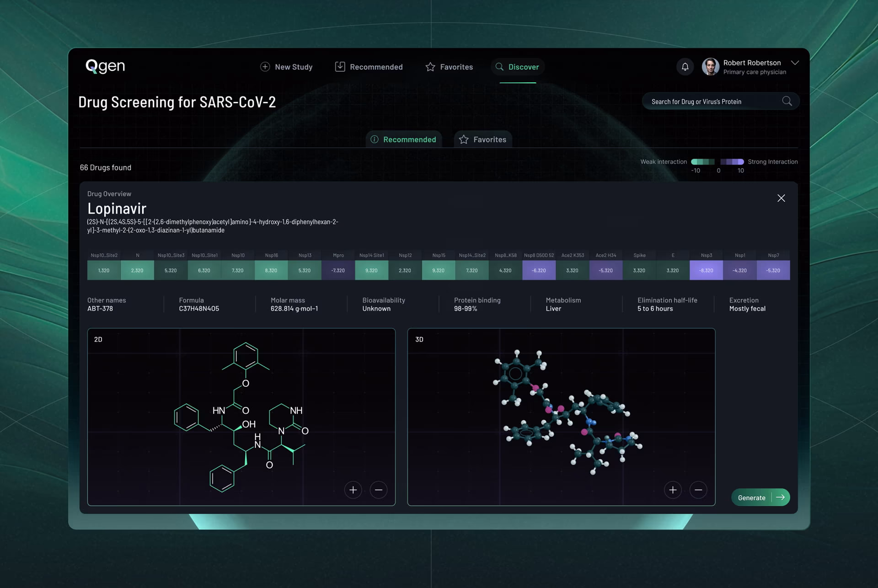This screenshot has width=878, height=588.
Task: Zoom out on the 2D structure viewer
Action: tap(379, 490)
